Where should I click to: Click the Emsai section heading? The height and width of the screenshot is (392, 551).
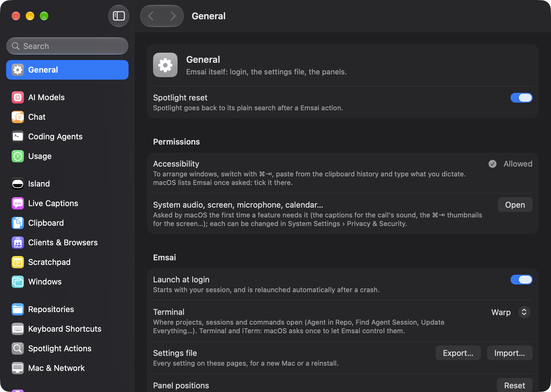coord(164,258)
